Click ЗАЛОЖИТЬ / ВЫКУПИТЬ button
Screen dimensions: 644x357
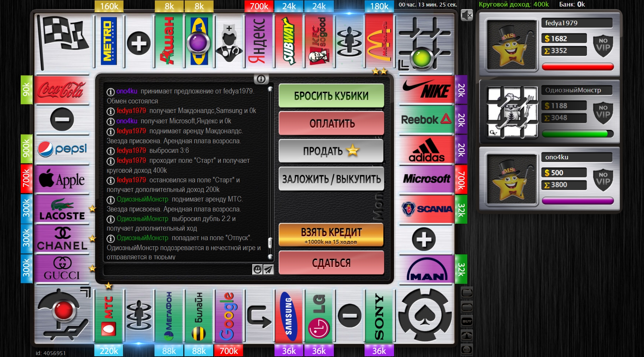coord(331,179)
